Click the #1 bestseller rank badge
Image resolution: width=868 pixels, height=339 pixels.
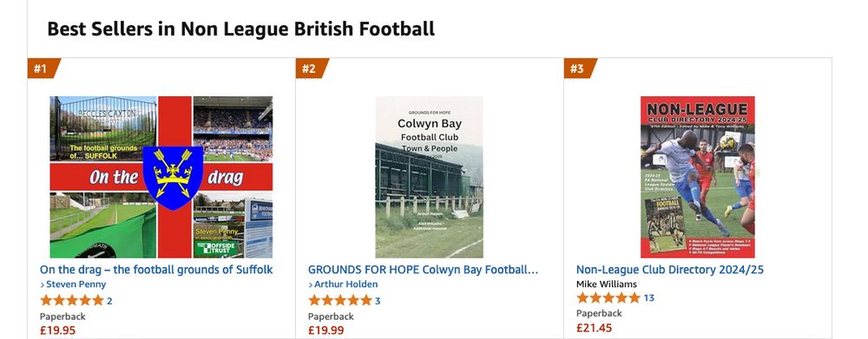click(x=42, y=68)
